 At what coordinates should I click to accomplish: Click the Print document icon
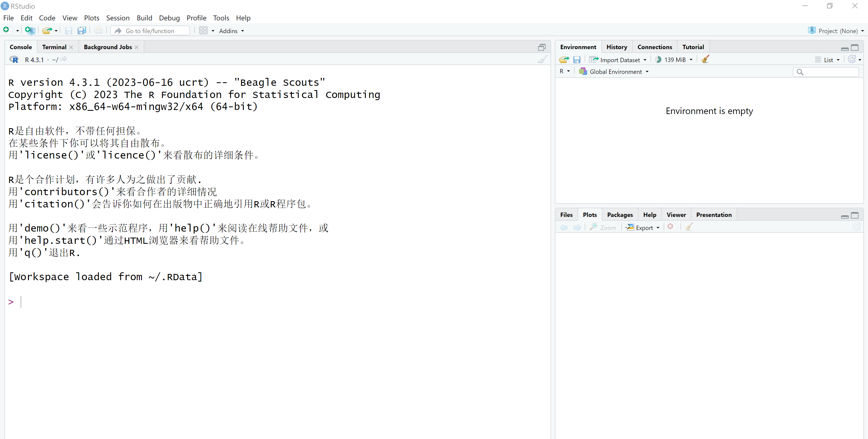99,31
